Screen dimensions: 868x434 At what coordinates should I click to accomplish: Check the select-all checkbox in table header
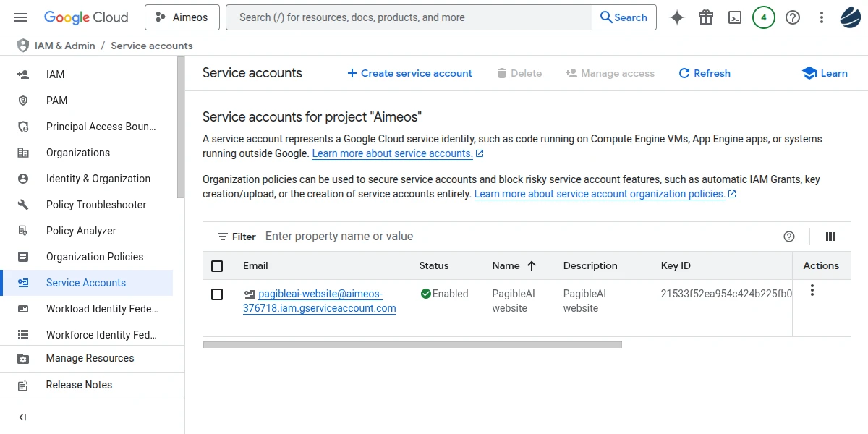pyautogui.click(x=217, y=266)
